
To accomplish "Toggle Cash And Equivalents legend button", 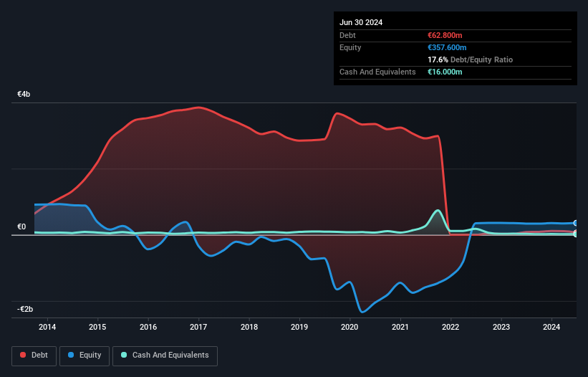I will [x=165, y=355].
